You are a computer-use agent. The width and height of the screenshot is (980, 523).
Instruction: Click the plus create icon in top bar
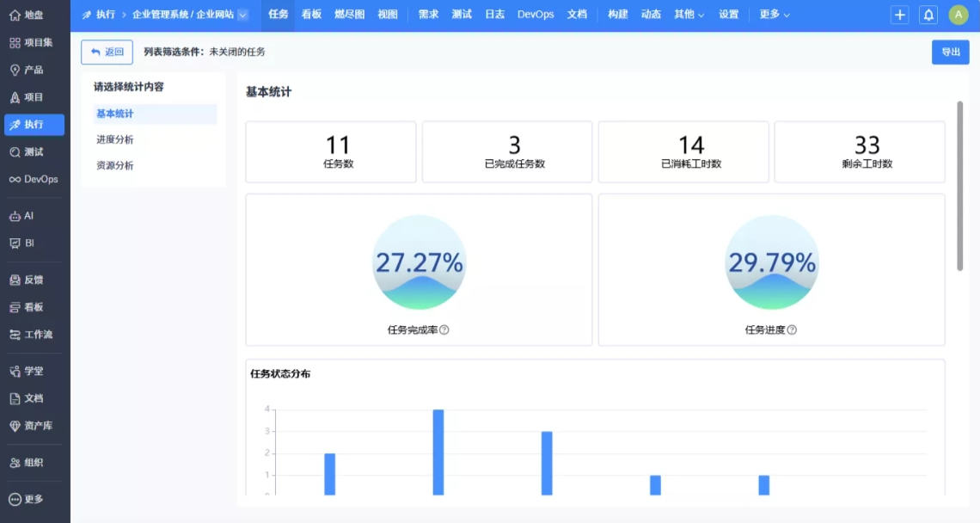[x=899, y=15]
